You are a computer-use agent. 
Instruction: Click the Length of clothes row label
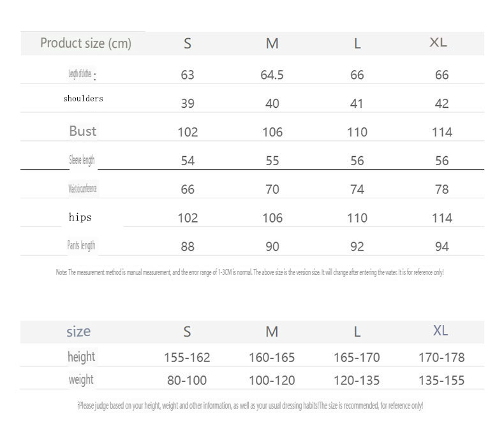[x=81, y=75]
